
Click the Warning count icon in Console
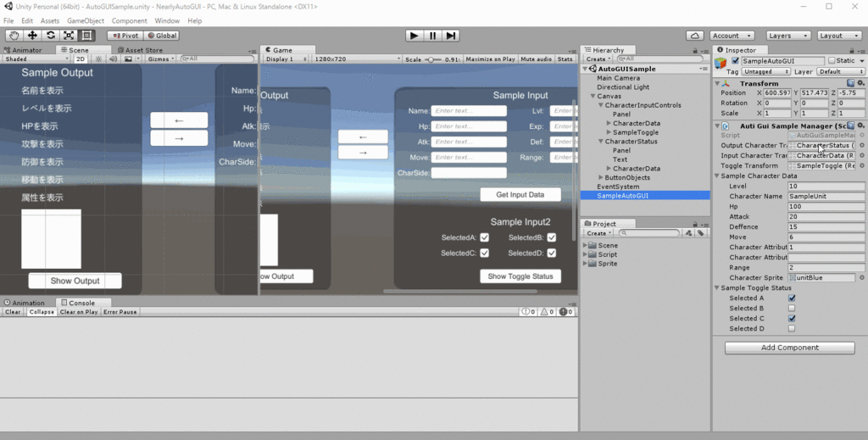coord(547,312)
